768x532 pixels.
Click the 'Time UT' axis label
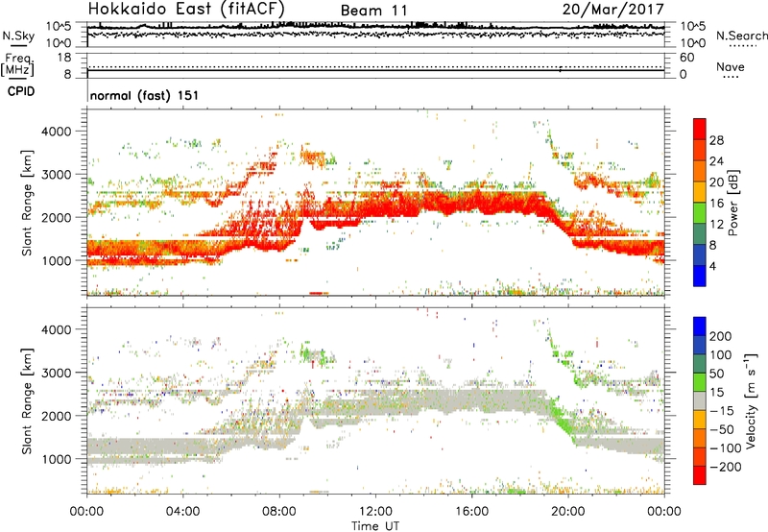coord(375,526)
